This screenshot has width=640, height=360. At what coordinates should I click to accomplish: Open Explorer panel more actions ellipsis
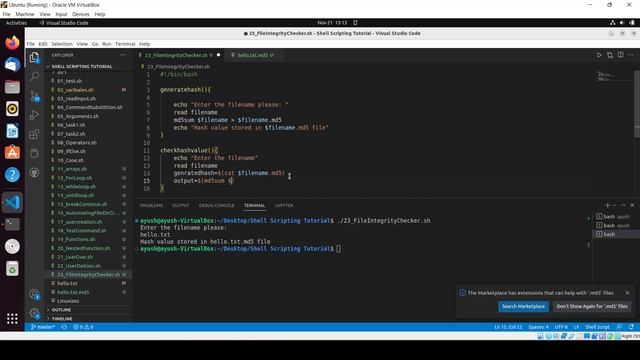123,55
